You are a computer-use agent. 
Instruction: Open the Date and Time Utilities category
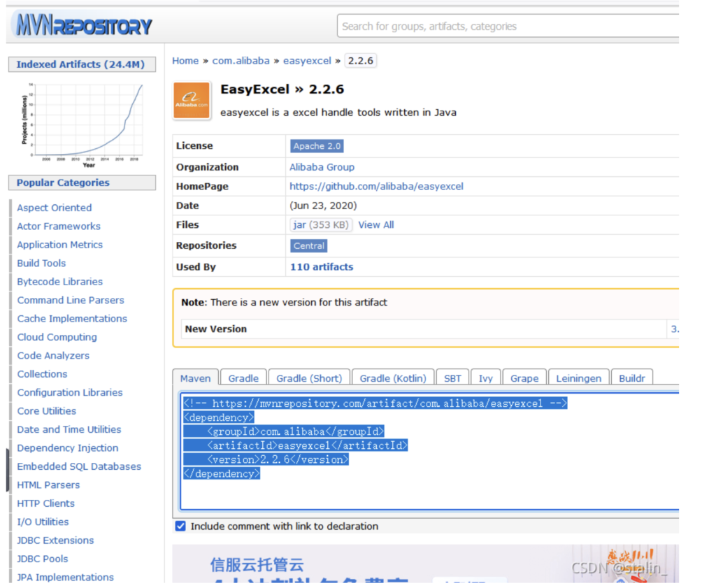[69, 429]
